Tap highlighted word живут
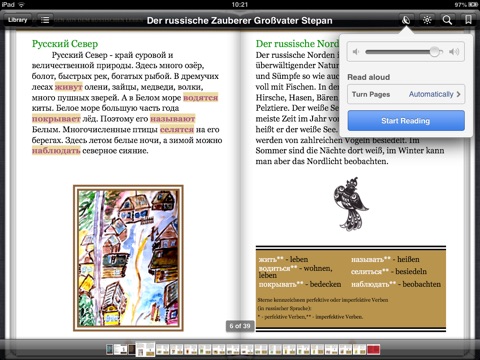The width and height of the screenshot is (480, 360). [68, 87]
